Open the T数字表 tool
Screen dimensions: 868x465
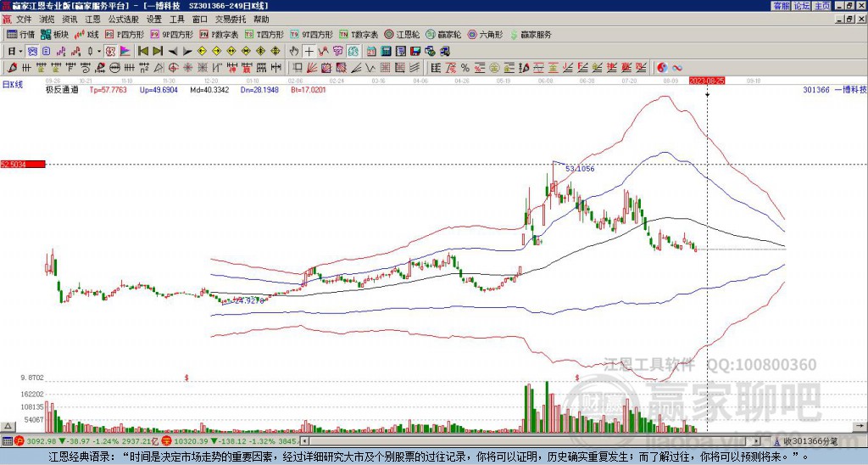click(x=359, y=34)
